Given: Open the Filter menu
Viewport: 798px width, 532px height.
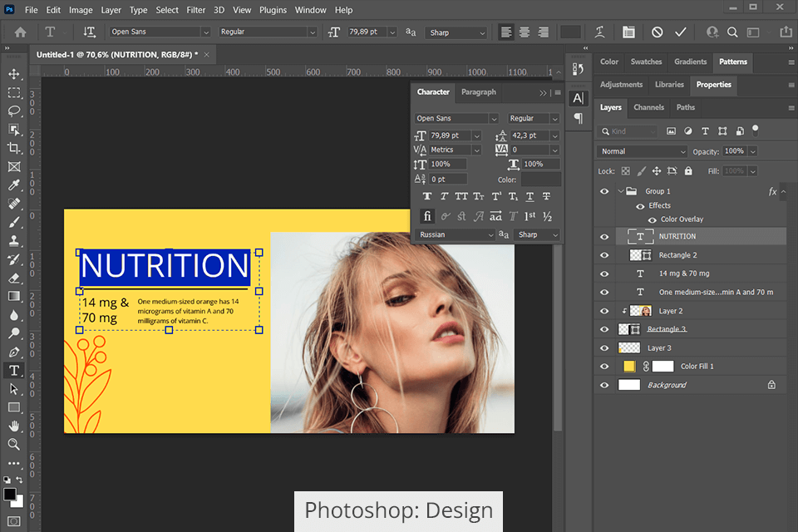Looking at the screenshot, I should 195,10.
